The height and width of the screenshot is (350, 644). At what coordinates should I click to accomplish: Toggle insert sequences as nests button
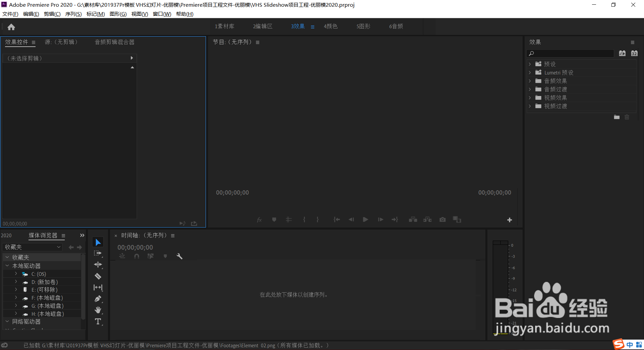point(122,256)
